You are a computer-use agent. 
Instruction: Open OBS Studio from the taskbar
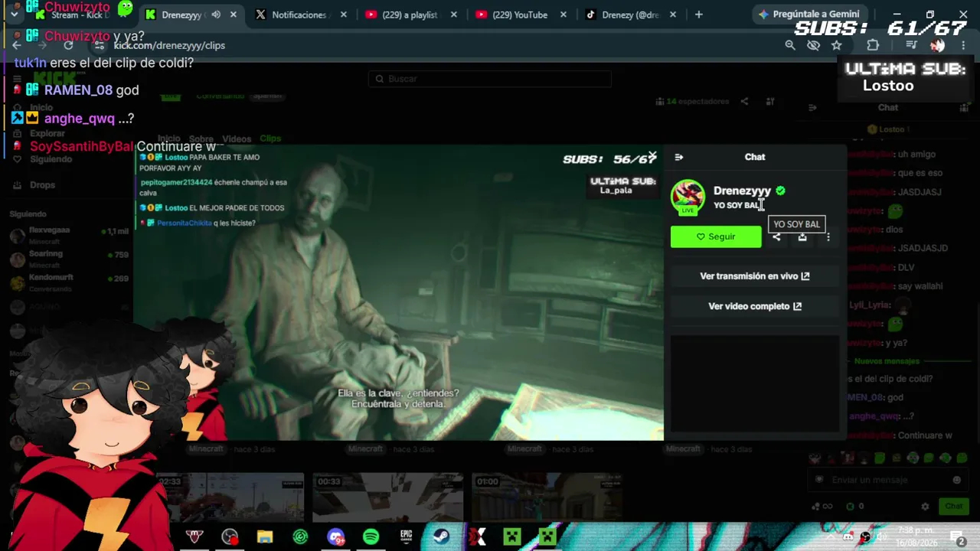click(230, 537)
